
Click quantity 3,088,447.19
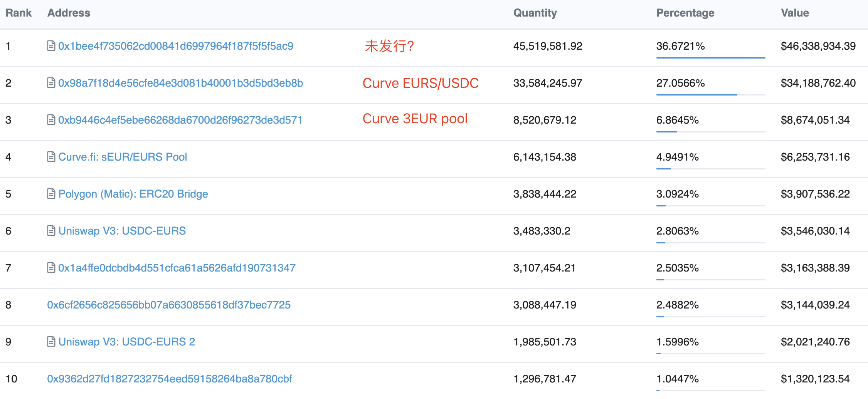click(x=545, y=305)
